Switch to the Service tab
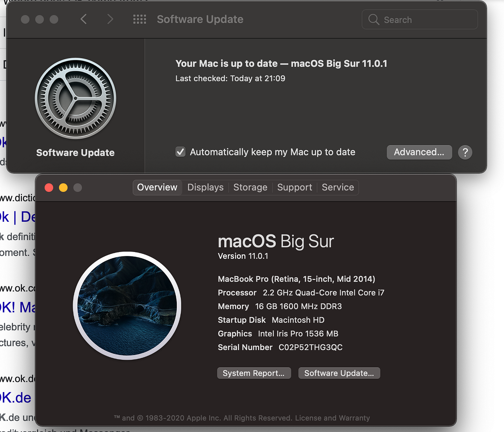 pyautogui.click(x=338, y=188)
